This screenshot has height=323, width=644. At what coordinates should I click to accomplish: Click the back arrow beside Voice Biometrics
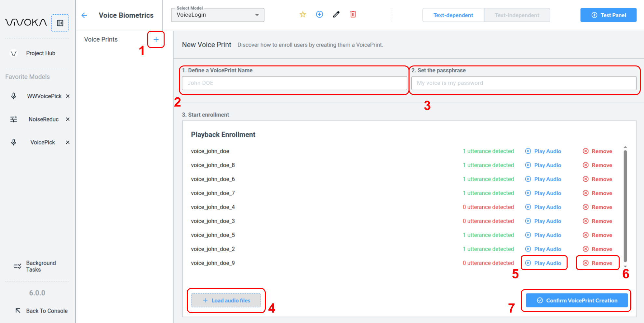pyautogui.click(x=84, y=15)
